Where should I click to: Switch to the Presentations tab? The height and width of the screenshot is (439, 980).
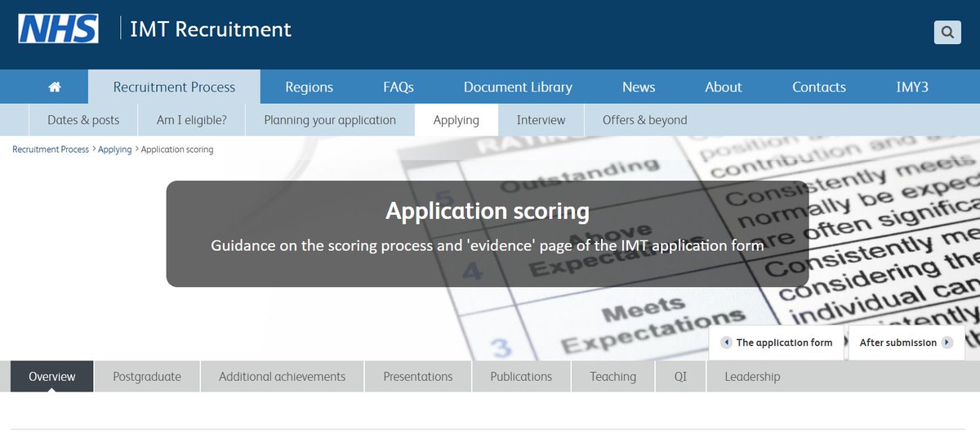coord(418,377)
